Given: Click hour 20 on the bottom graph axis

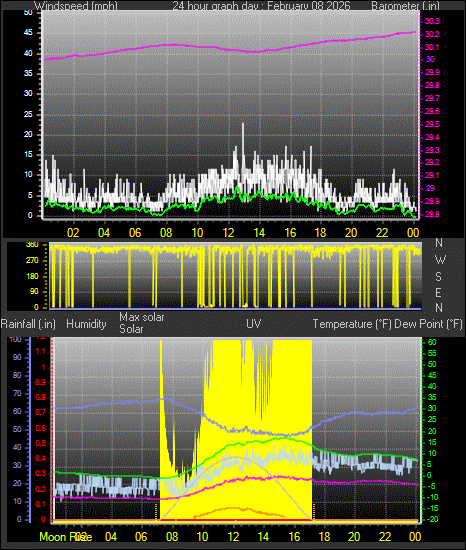Looking at the screenshot, I should click(354, 537).
